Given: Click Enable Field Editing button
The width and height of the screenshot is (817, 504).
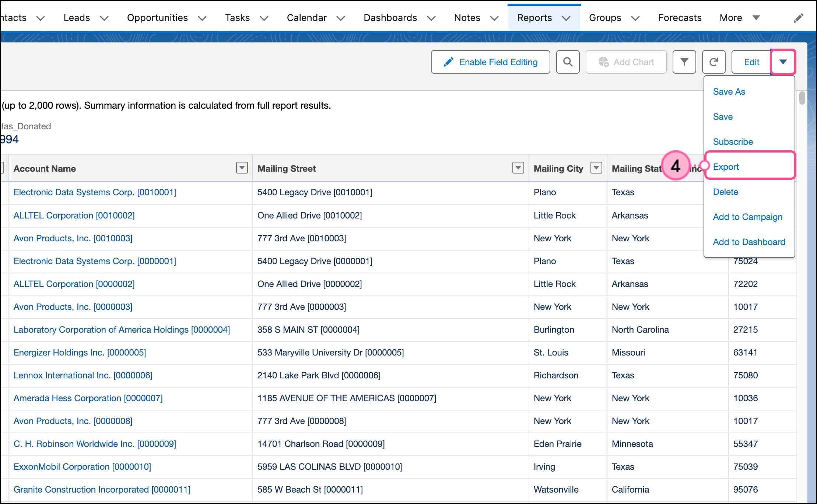Looking at the screenshot, I should coord(490,62).
